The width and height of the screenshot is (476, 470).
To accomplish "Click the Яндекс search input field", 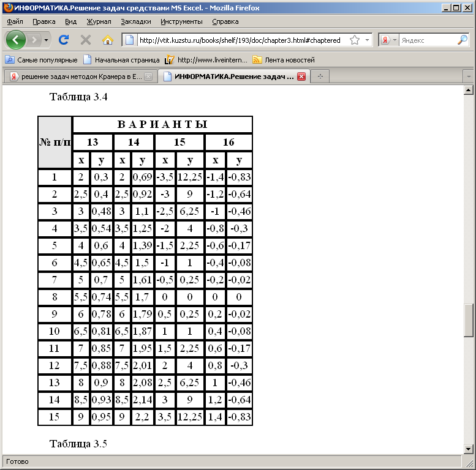I will [x=428, y=40].
